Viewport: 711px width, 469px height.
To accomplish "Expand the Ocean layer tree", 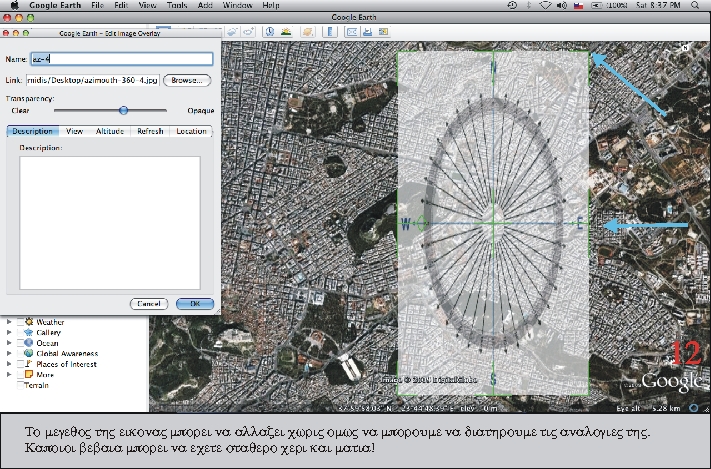I will (x=9, y=342).
